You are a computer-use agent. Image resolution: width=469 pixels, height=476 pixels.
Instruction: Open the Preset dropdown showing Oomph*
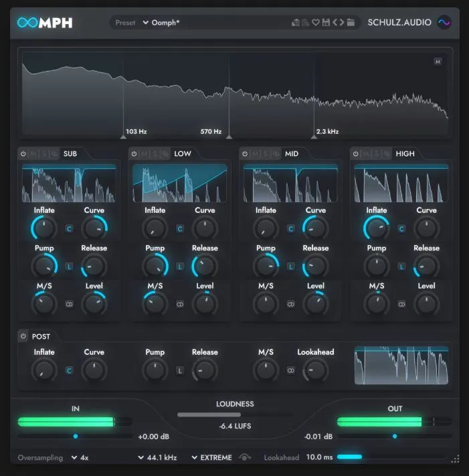[x=161, y=23]
